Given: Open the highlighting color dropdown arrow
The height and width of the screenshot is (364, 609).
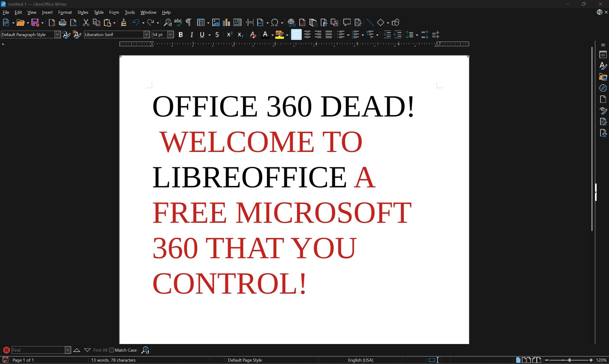Looking at the screenshot, I should 287,35.
